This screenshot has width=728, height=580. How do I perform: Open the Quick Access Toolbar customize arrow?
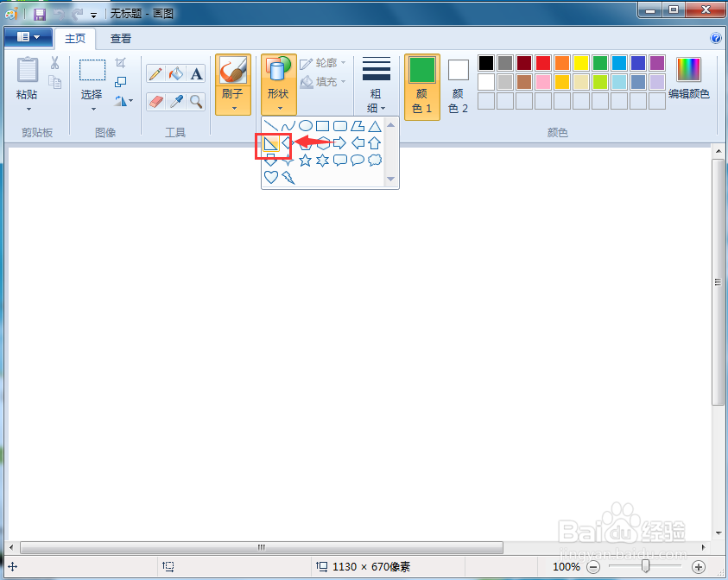94,16
